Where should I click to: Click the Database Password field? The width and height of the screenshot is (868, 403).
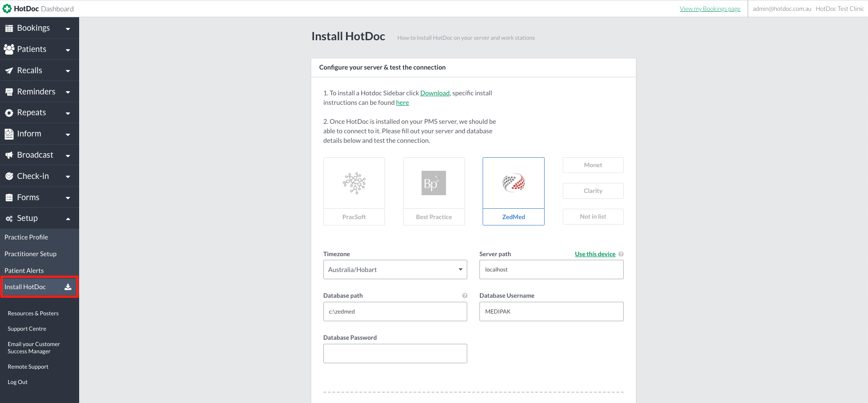(395, 354)
